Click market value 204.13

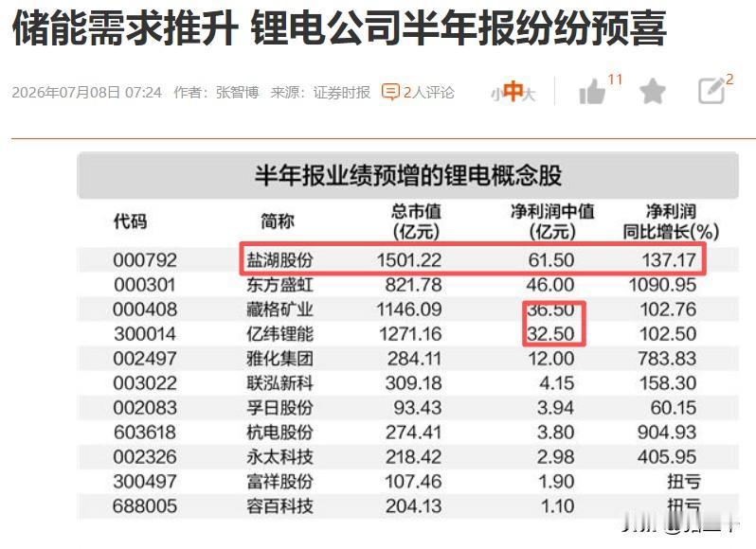(413, 506)
